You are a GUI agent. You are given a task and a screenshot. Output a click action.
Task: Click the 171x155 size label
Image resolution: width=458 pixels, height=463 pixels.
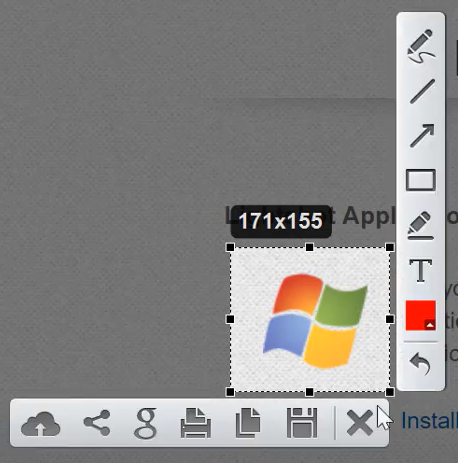pyautogui.click(x=281, y=221)
